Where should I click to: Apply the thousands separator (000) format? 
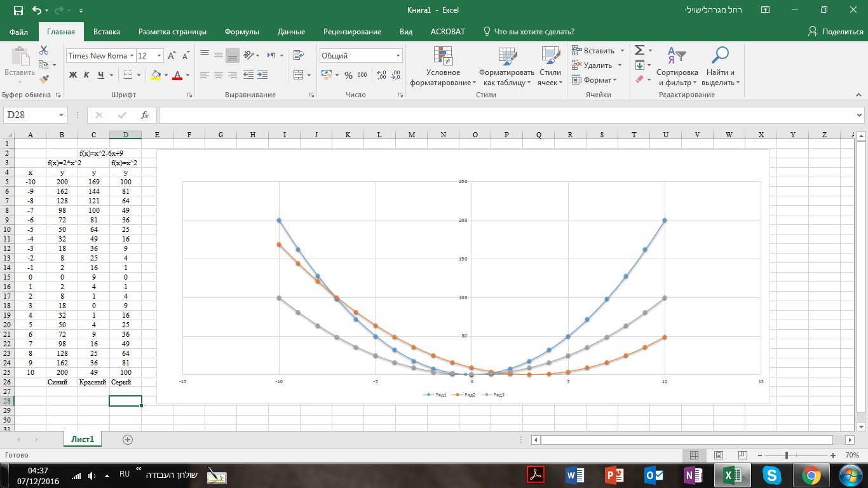click(x=362, y=75)
